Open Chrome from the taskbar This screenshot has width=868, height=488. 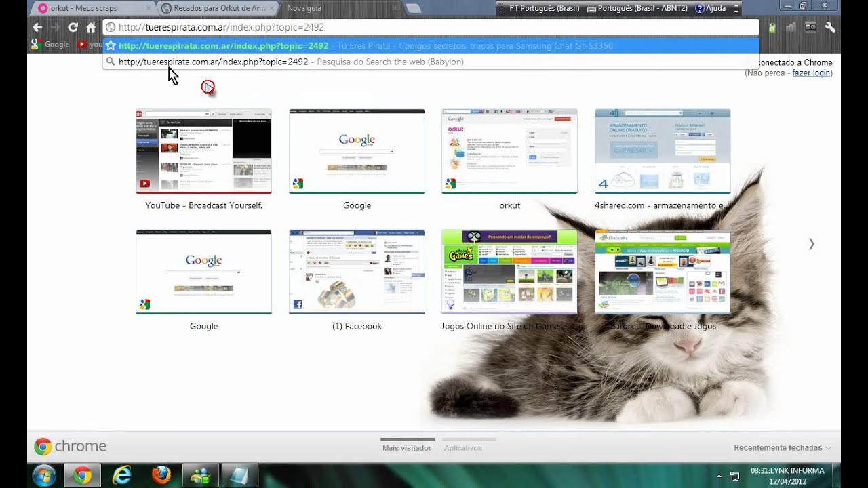[83, 476]
